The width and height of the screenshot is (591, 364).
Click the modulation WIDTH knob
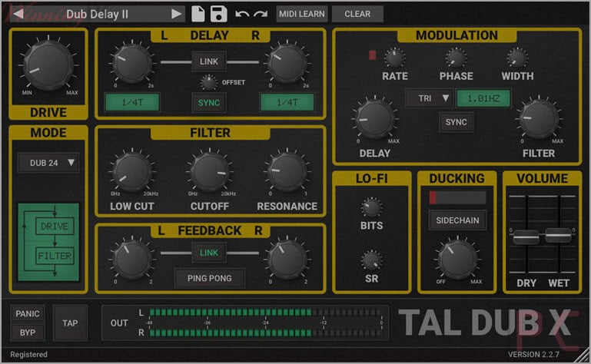(517, 58)
